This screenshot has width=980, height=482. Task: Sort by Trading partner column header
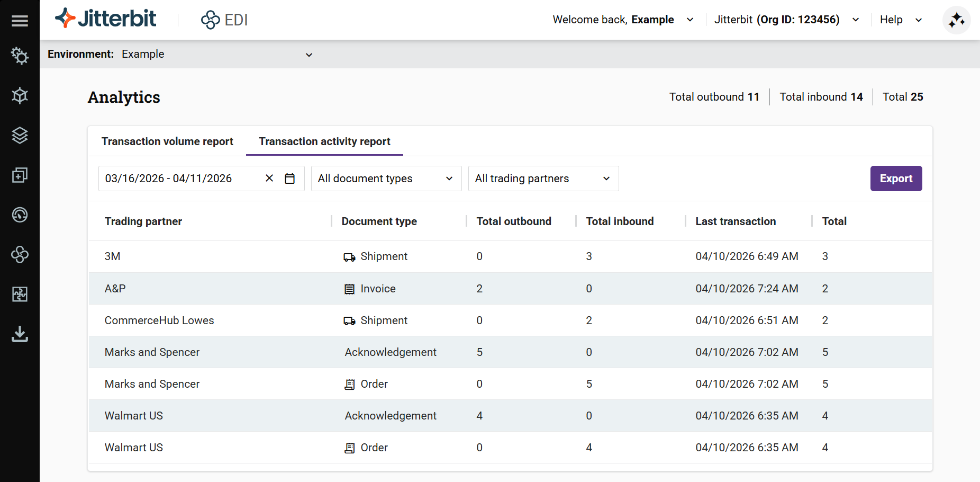(143, 221)
